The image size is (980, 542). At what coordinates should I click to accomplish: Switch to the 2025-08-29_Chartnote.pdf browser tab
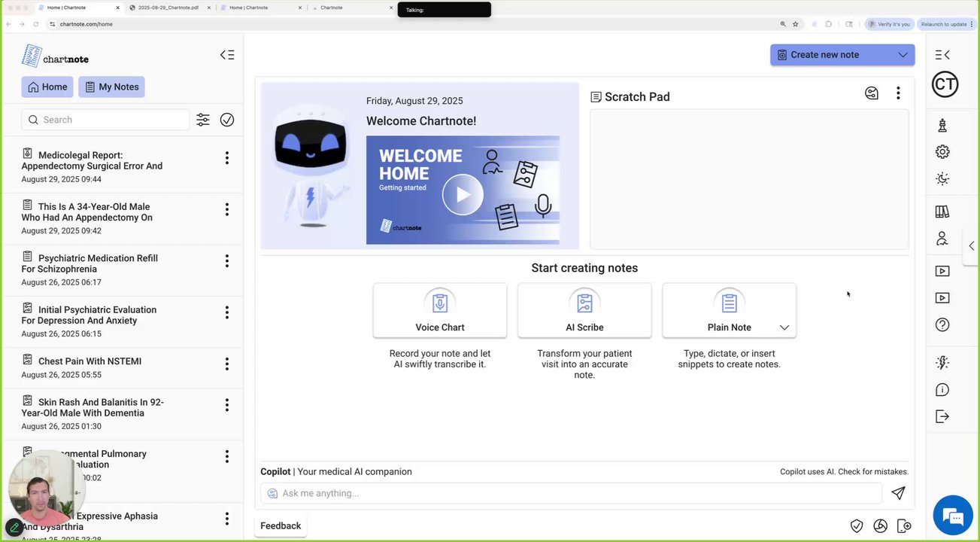pos(169,8)
